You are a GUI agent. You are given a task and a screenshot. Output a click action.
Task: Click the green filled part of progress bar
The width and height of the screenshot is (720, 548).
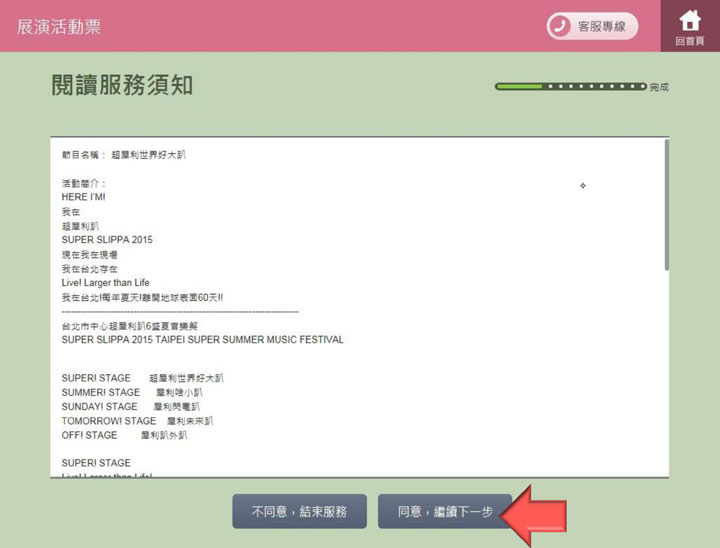[519, 87]
